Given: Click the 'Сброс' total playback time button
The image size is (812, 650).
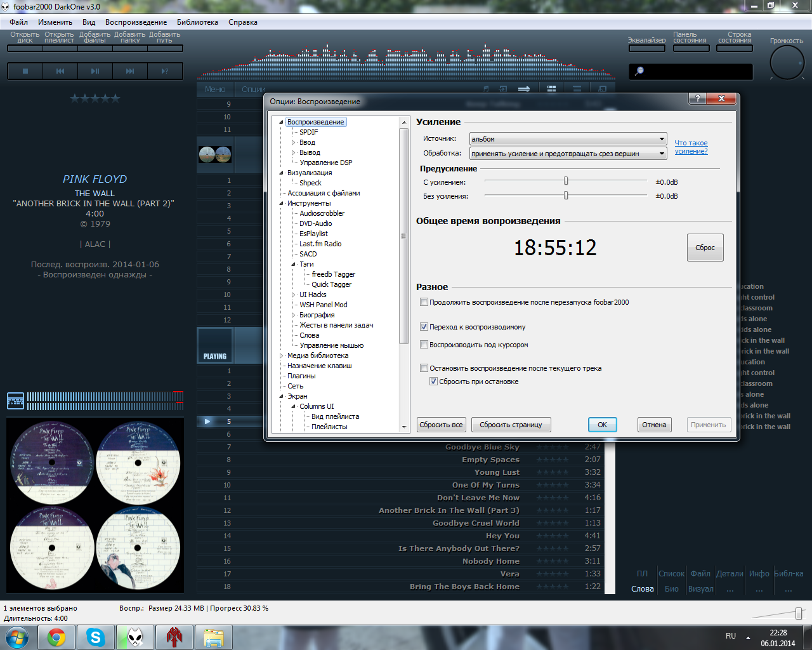Looking at the screenshot, I should pyautogui.click(x=705, y=248).
